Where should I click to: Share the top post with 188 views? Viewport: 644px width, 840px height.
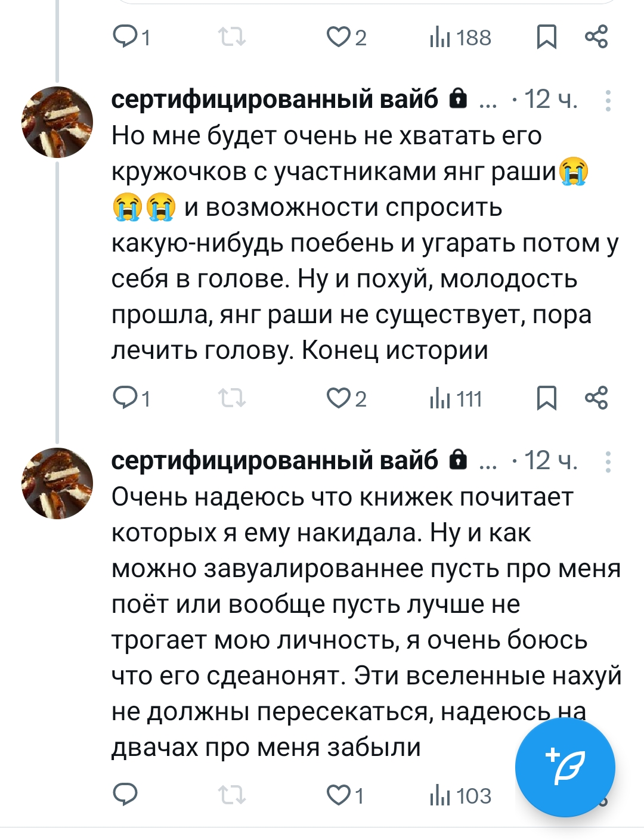click(x=596, y=37)
